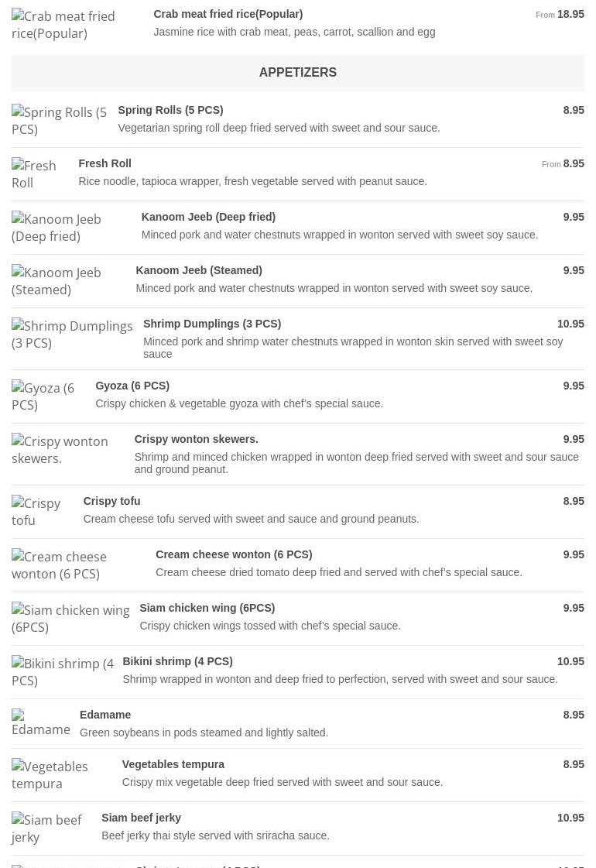596x868 pixels.
Task: Select the Shrimp Dumplings (3 PCS) image
Action: click(72, 335)
